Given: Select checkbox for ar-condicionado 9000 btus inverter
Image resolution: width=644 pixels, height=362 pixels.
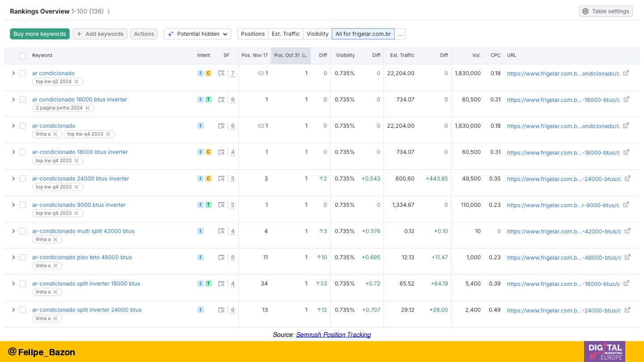Looking at the screenshot, I should [23, 205].
